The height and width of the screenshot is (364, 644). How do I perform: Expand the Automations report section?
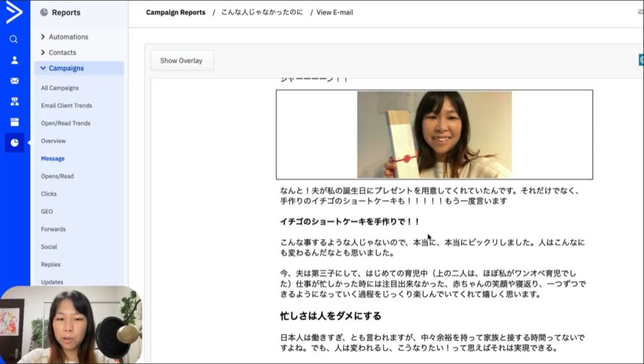coord(68,37)
